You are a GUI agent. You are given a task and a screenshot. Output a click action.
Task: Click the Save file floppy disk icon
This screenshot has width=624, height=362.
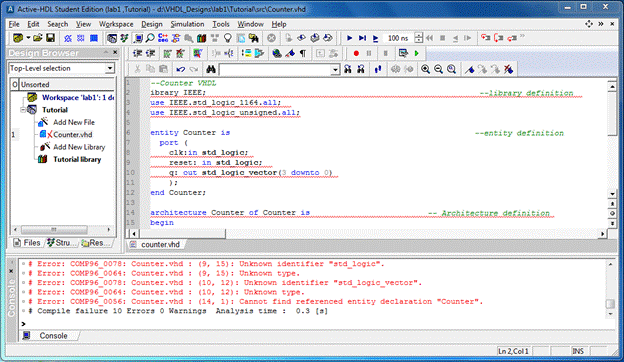51,38
